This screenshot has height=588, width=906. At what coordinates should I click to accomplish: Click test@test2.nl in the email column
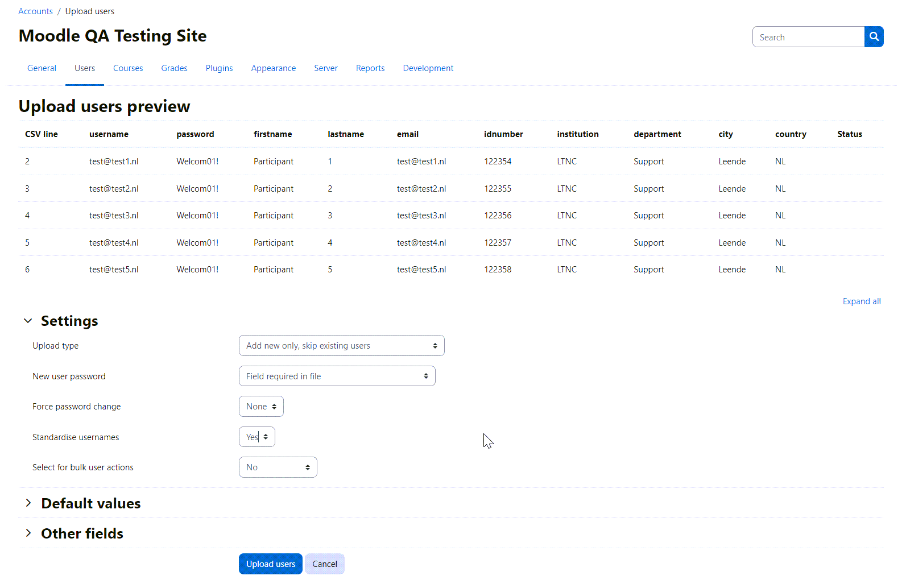coord(421,189)
